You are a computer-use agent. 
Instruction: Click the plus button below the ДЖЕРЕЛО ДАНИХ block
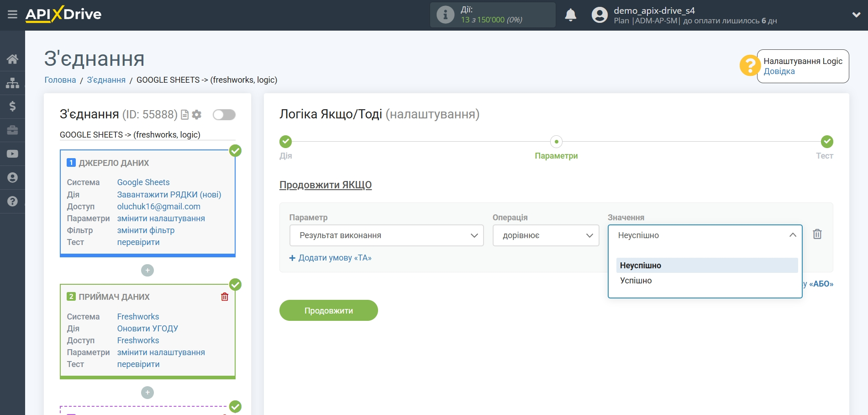point(147,271)
